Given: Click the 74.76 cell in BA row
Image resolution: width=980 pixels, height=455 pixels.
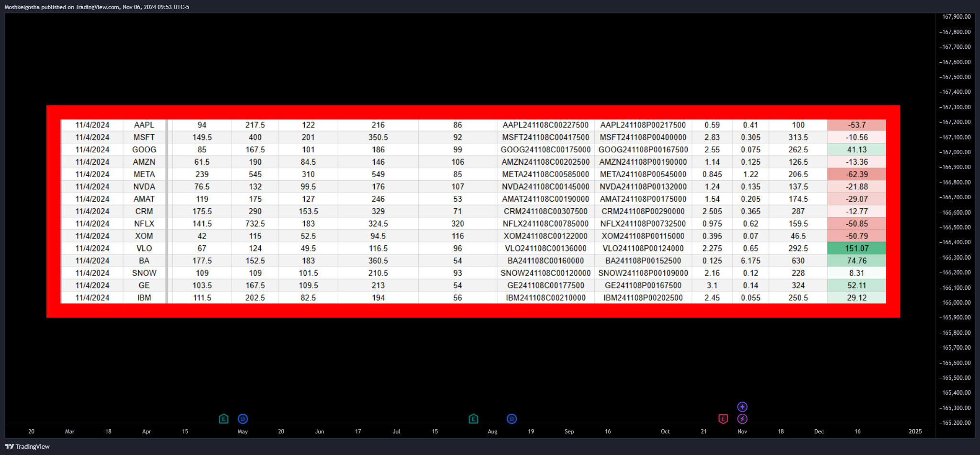Looking at the screenshot, I should click(857, 261).
